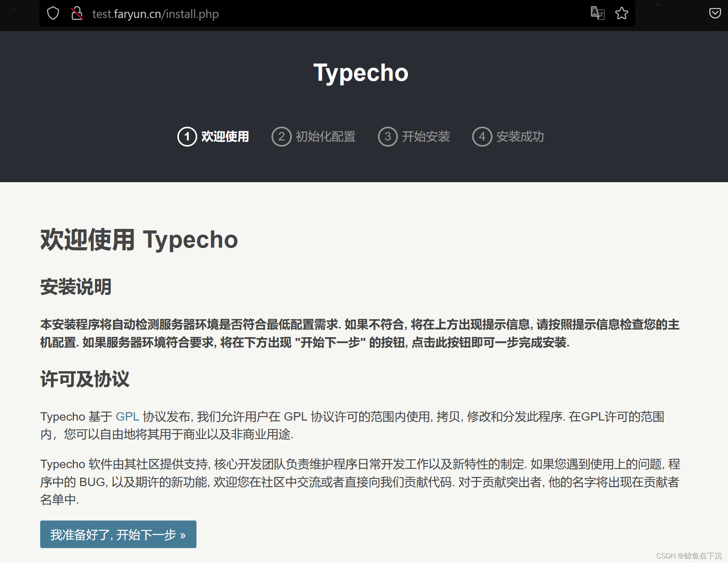The width and height of the screenshot is (728, 563).
Task: Click the 我准备好了, 开始下一步 button
Action: [118, 534]
